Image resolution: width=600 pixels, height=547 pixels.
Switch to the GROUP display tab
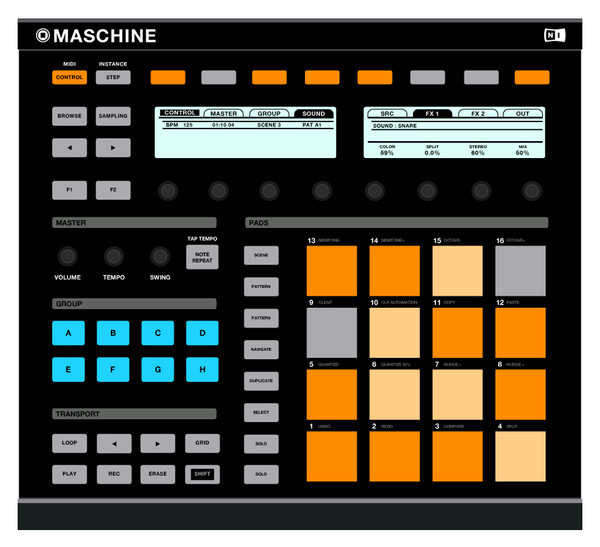[269, 114]
